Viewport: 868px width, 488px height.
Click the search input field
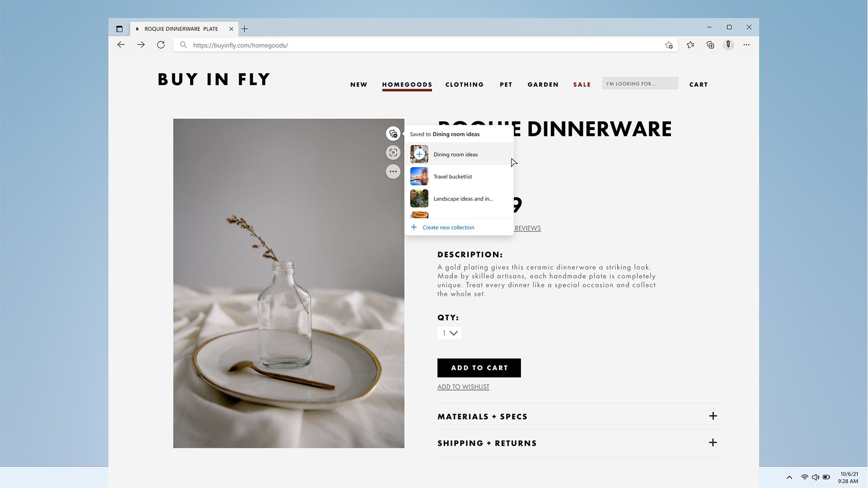click(640, 84)
